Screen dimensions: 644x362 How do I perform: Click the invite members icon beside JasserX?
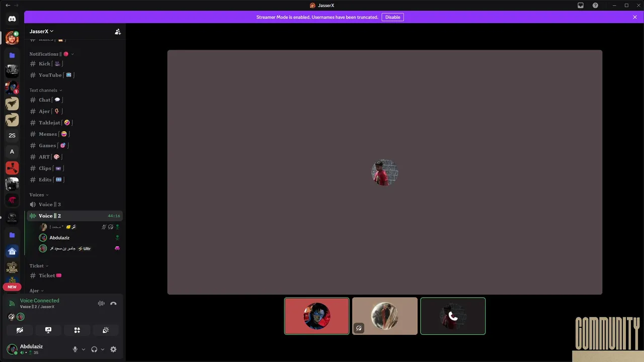(x=118, y=32)
